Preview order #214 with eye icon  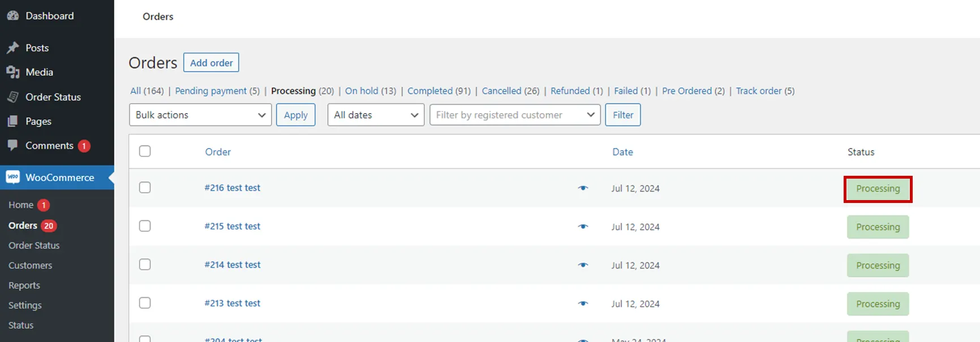coord(583,265)
